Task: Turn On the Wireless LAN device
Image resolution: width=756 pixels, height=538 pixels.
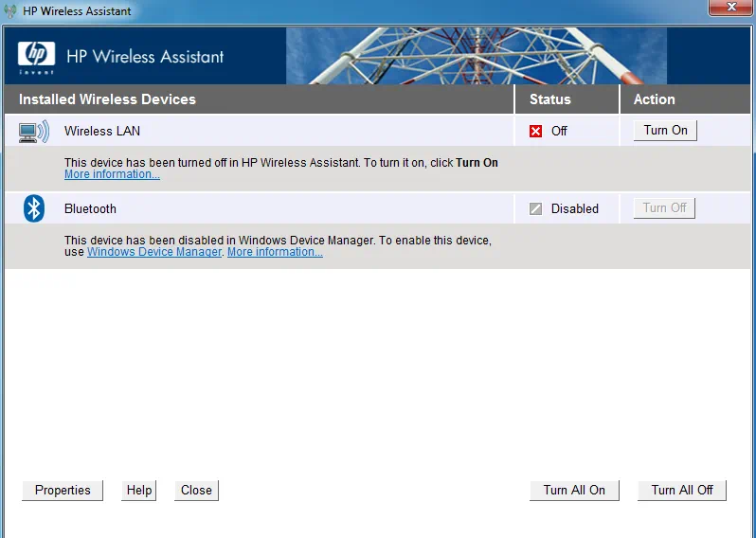Action: tap(665, 131)
